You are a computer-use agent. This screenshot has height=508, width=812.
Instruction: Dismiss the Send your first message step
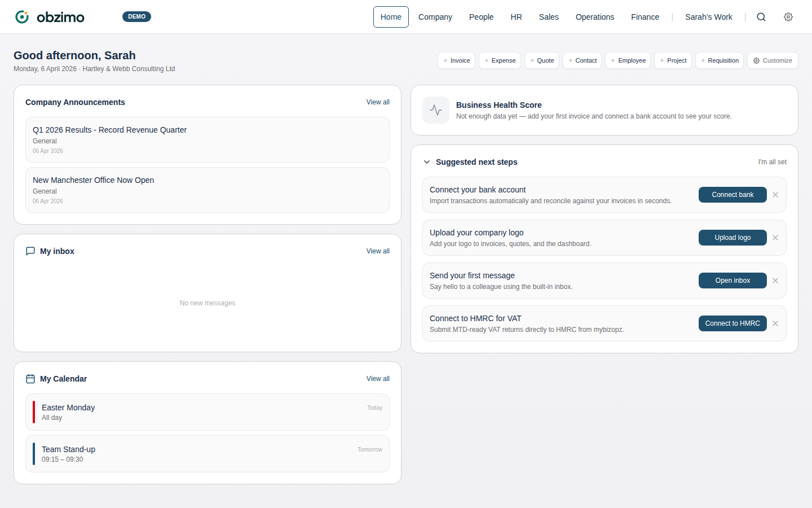click(775, 281)
